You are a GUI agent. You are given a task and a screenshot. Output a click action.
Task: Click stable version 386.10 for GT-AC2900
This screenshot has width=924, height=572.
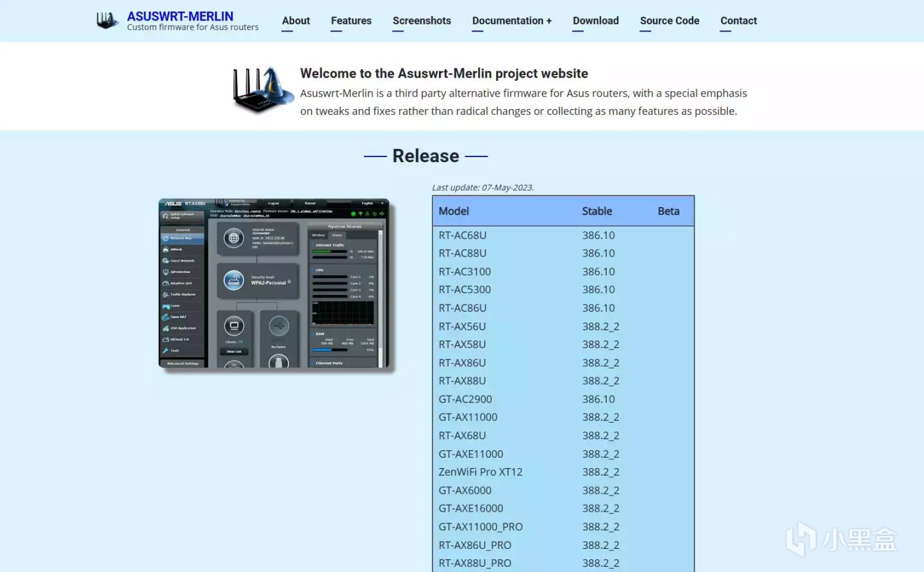pyautogui.click(x=598, y=399)
